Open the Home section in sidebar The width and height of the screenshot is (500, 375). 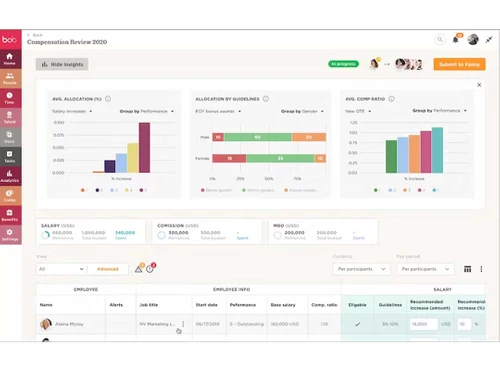(10, 59)
